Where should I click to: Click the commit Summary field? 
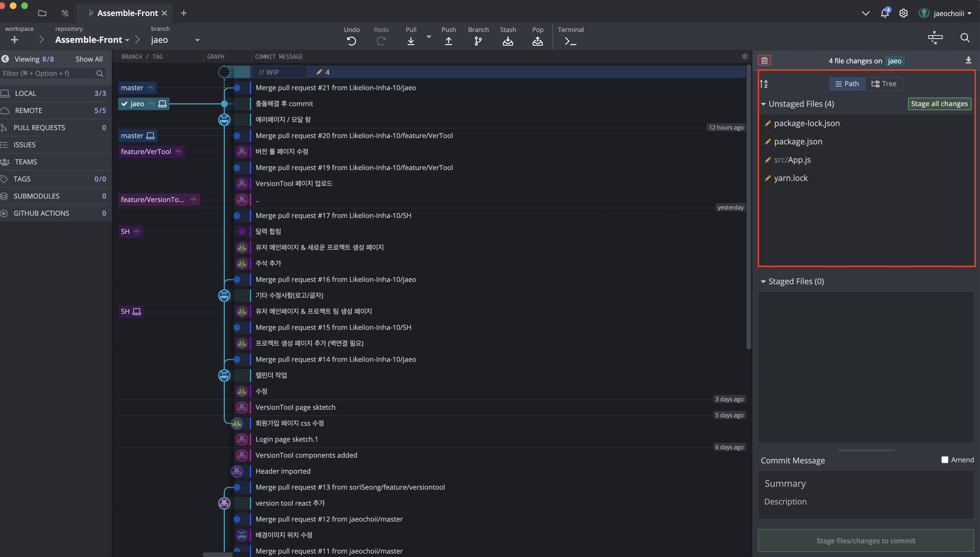(x=866, y=484)
